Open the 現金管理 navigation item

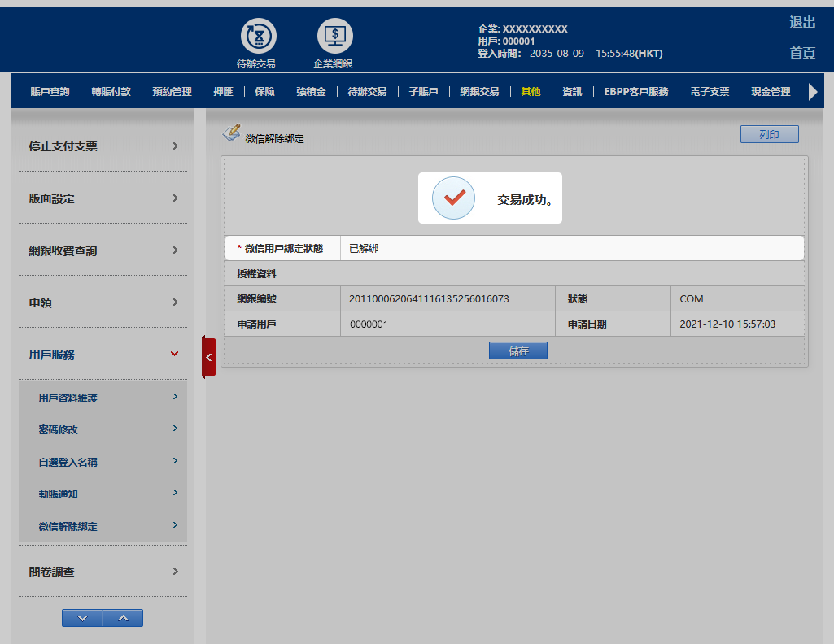pos(771,92)
